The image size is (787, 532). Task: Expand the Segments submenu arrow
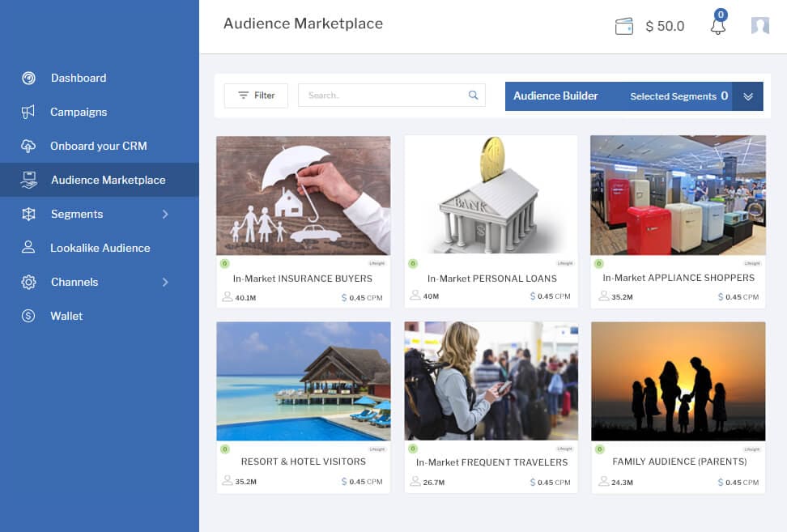165,215
